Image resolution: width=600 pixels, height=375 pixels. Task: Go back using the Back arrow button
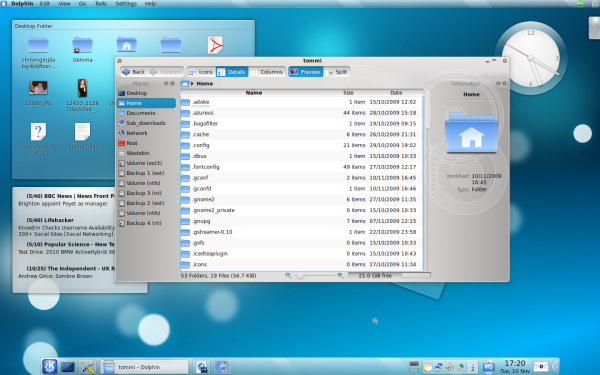pos(133,72)
